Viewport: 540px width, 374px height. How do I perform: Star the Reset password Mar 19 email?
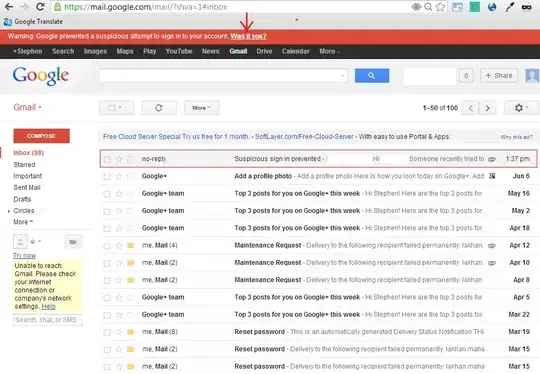119,332
